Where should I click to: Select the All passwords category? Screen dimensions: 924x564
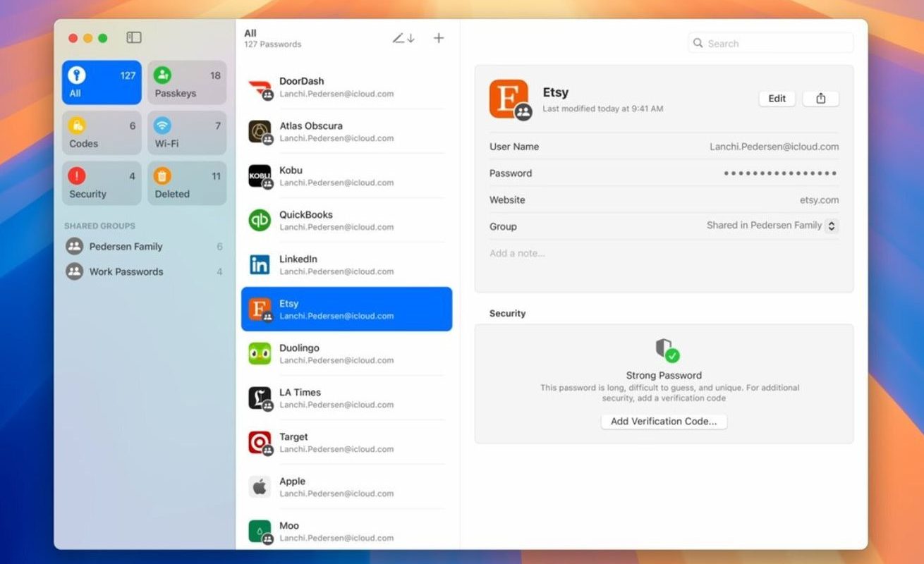pyautogui.click(x=102, y=82)
